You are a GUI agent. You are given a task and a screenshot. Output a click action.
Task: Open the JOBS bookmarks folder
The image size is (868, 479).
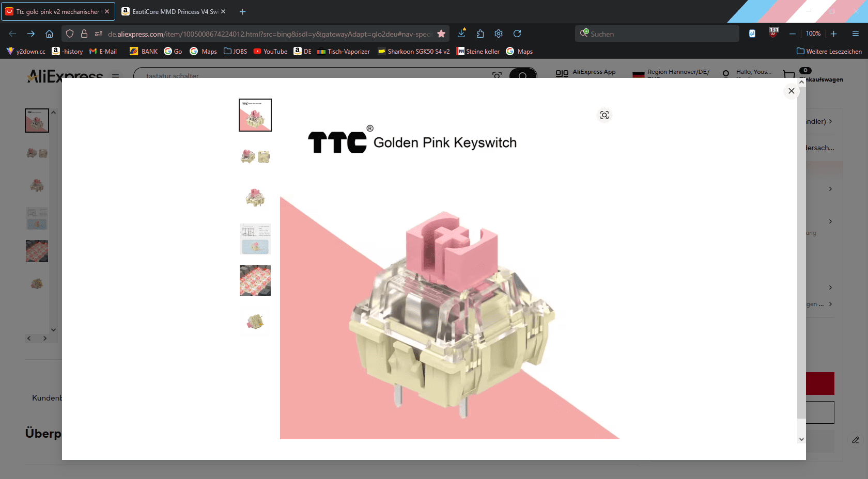click(235, 51)
